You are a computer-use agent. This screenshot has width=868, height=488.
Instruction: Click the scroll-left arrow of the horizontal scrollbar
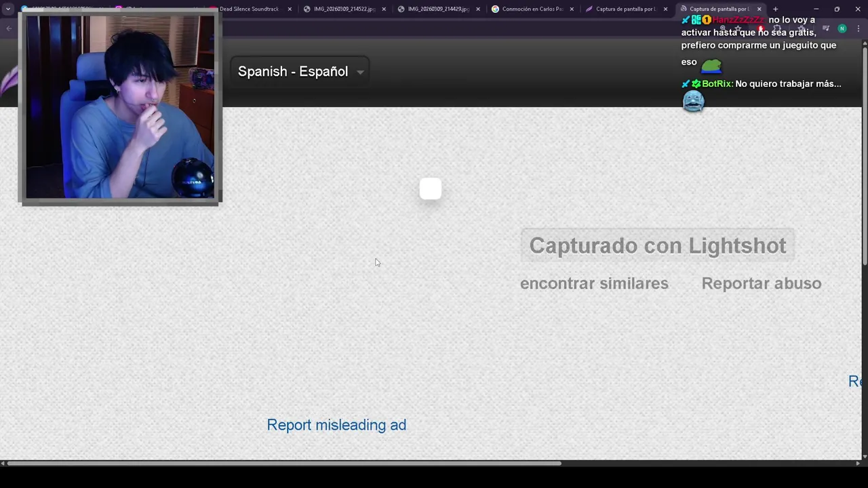3,464
